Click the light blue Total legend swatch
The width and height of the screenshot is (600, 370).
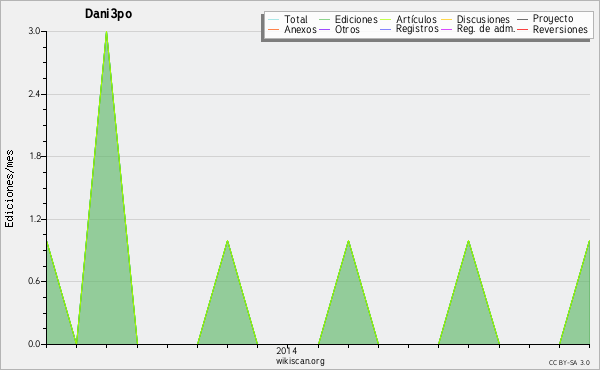coord(274,19)
